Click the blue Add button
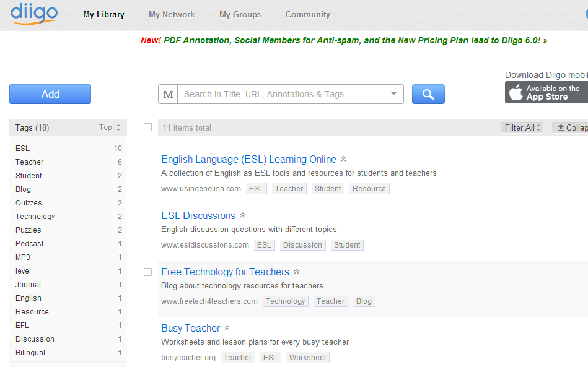This screenshot has width=588, height=367. tap(50, 94)
